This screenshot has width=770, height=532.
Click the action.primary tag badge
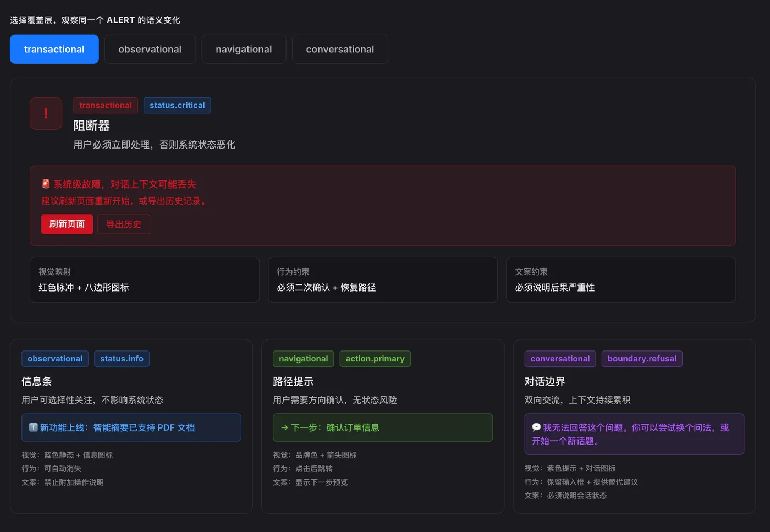[x=375, y=359]
